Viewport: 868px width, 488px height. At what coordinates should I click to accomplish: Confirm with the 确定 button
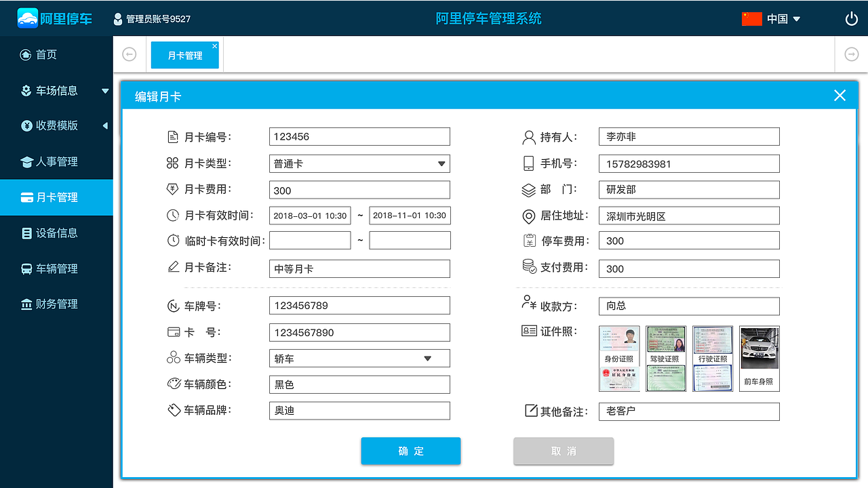411,451
